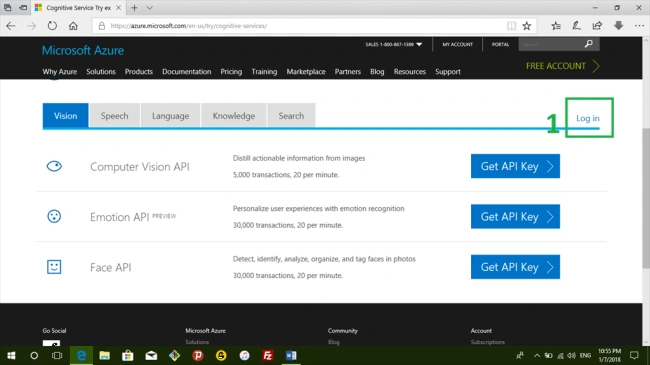Expand the sales phone number dropdown

coord(419,44)
